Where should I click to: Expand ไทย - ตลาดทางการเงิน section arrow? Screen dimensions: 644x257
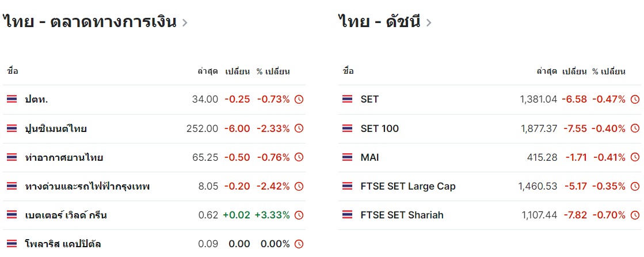(184, 23)
